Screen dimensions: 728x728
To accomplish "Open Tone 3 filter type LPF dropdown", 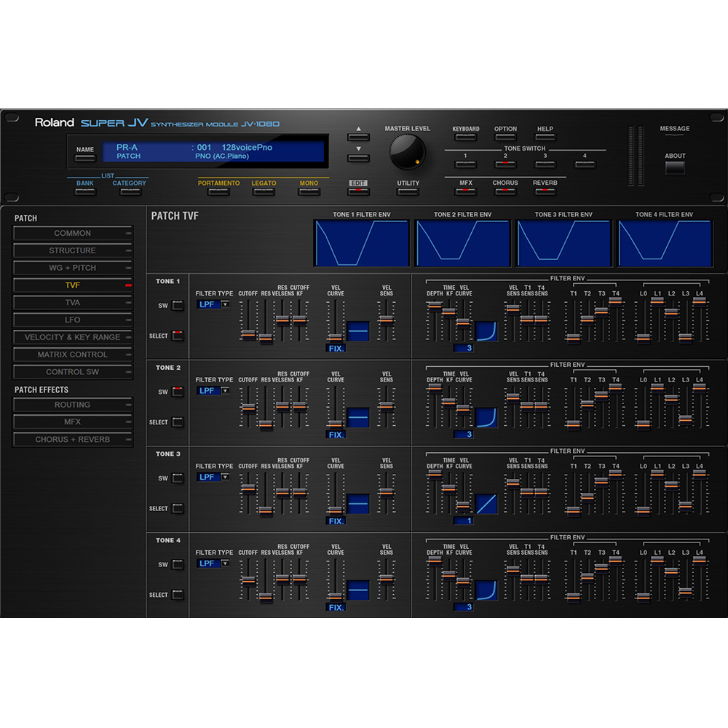I will (x=213, y=478).
